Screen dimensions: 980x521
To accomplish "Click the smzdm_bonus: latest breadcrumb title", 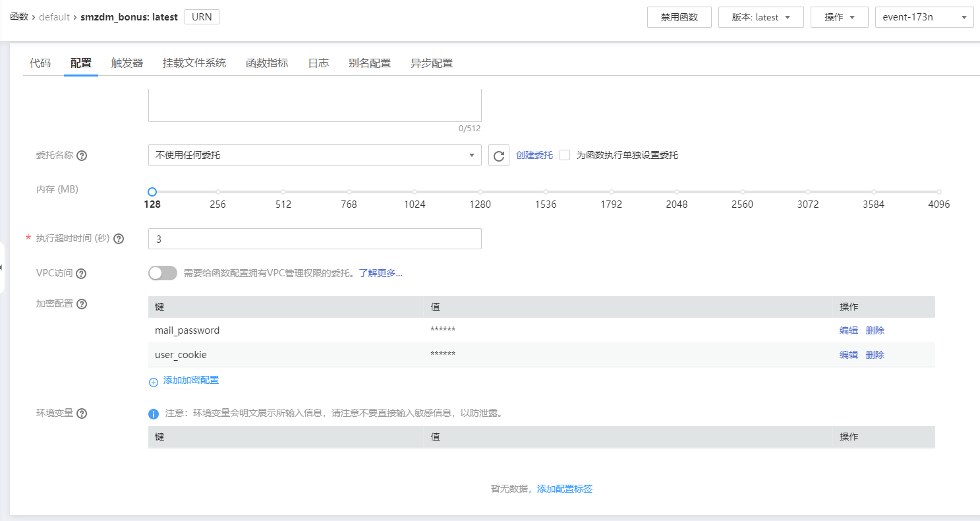I will click(129, 17).
